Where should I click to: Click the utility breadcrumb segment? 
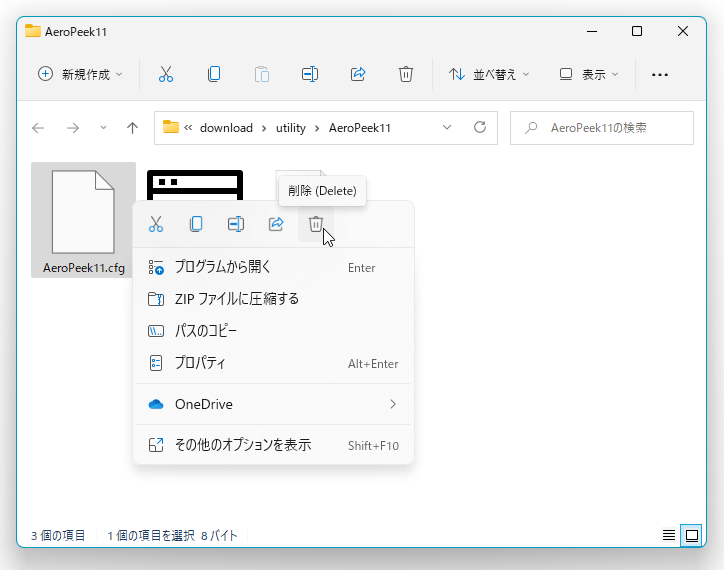[291, 128]
